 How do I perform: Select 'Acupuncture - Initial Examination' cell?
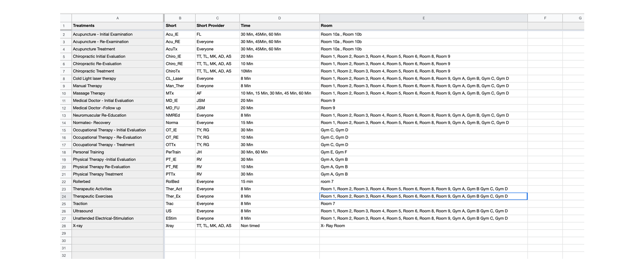(x=117, y=34)
